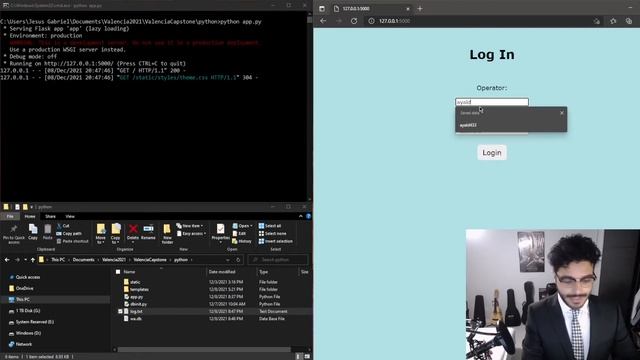Go up one folder level in Explorer

pyautogui.click(x=33, y=260)
